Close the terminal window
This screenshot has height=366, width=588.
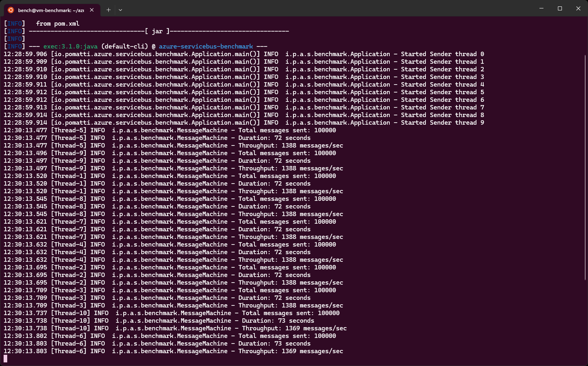click(578, 8)
